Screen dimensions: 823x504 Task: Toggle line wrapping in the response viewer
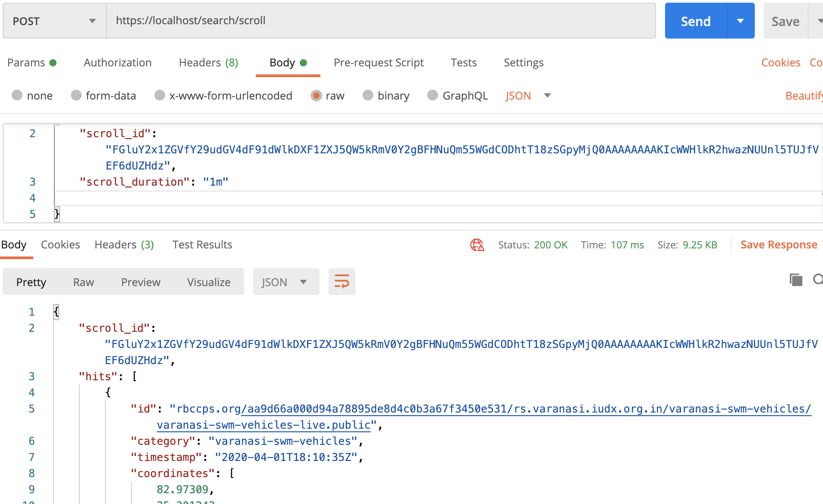click(341, 282)
